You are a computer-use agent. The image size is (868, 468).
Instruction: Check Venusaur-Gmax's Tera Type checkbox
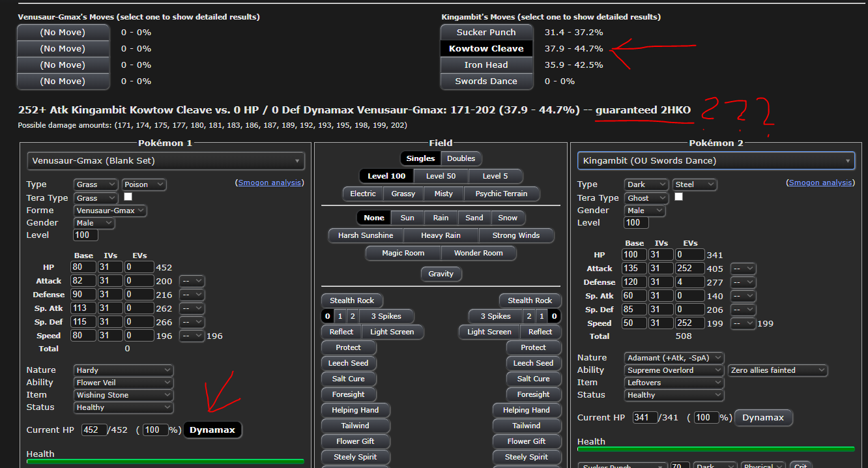(x=128, y=197)
